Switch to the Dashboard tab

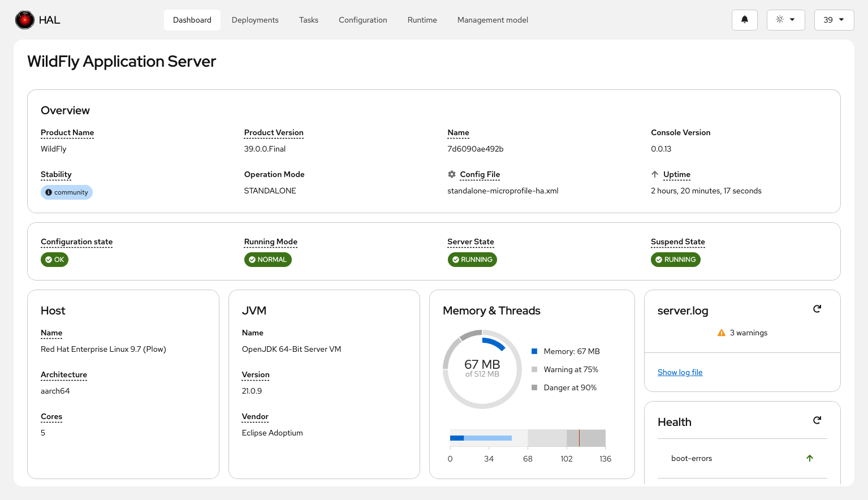(x=192, y=20)
